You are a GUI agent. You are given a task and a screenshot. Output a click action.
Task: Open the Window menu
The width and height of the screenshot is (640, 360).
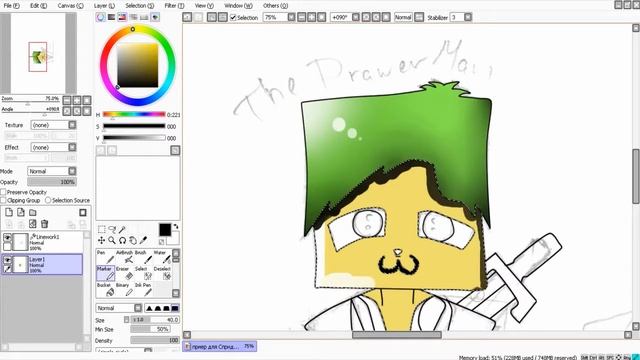coord(238,6)
